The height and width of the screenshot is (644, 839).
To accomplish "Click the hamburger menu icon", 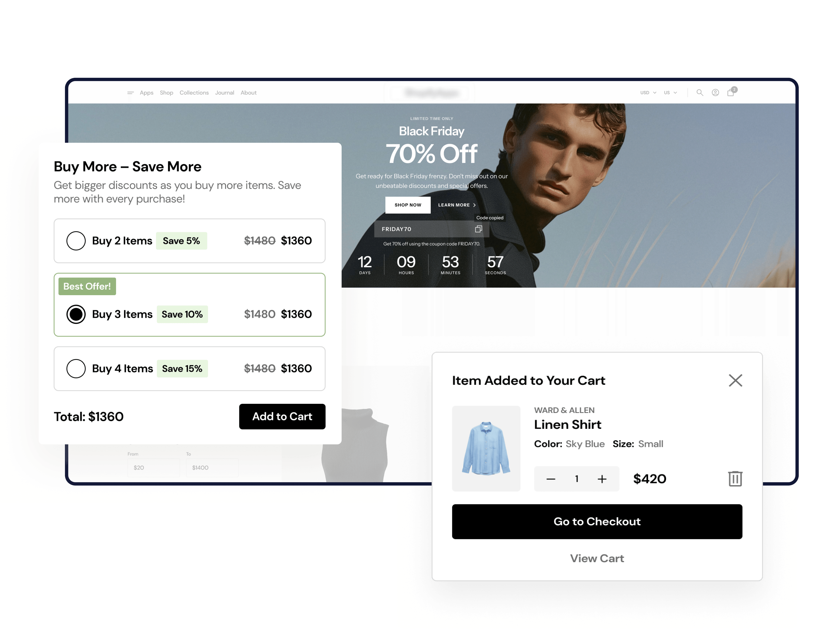I will (130, 93).
